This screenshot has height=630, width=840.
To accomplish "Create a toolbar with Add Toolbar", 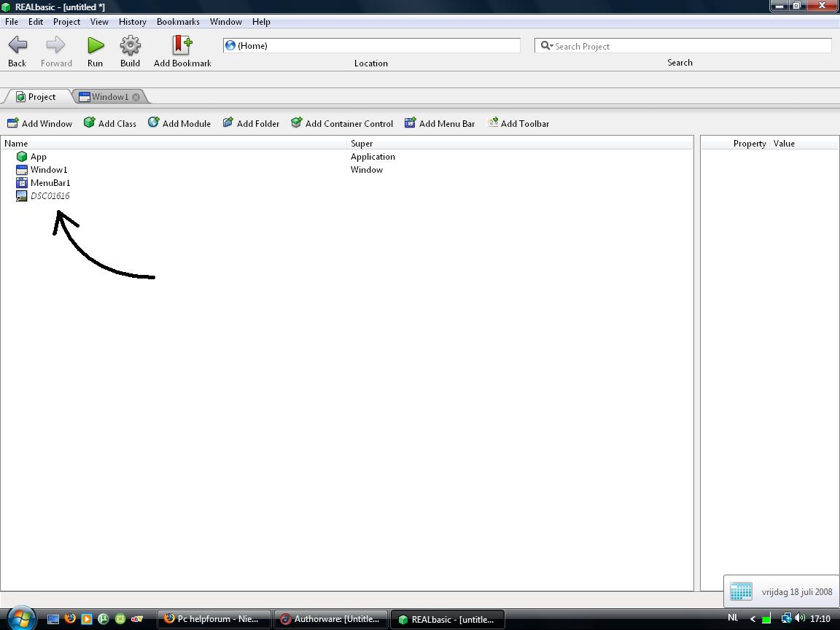I will coord(518,123).
